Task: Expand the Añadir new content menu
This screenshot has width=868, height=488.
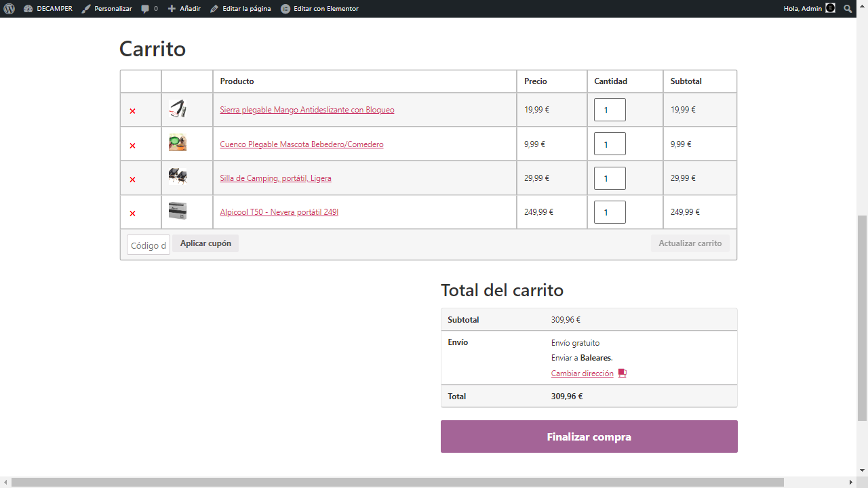Action: 184,9
